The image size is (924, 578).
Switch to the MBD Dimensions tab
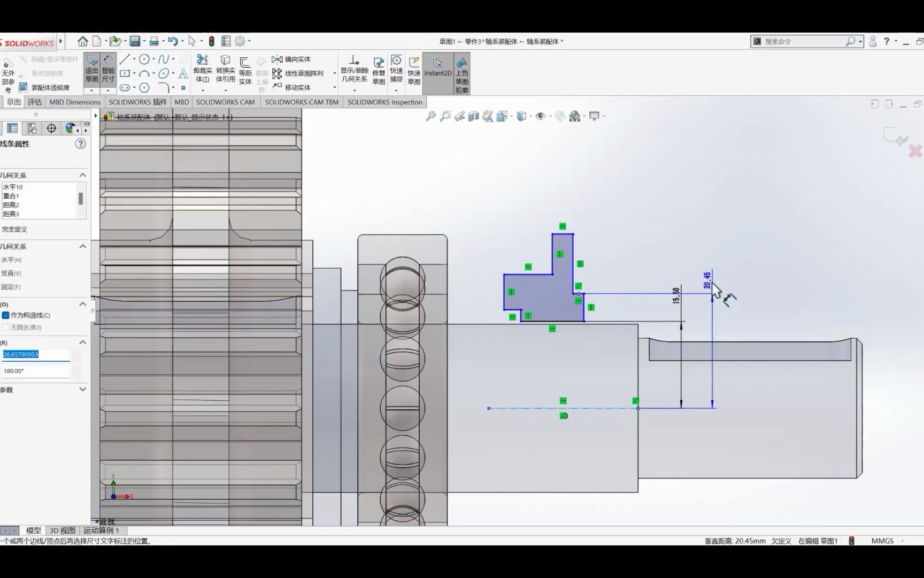coord(75,102)
